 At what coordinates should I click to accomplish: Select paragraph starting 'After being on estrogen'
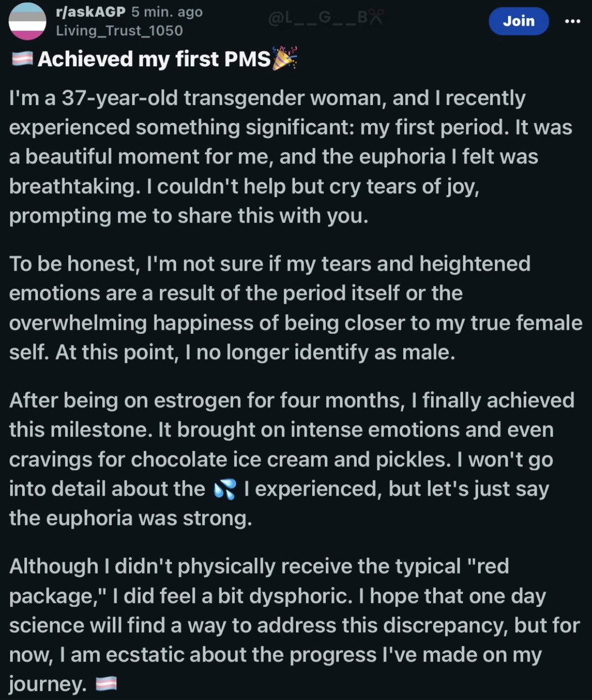pyautogui.click(x=292, y=459)
